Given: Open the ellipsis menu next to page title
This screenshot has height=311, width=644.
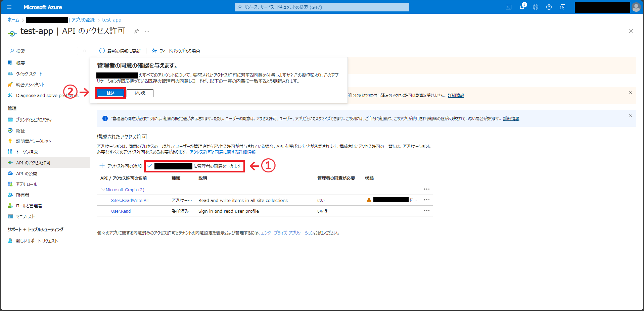Looking at the screenshot, I should [147, 31].
